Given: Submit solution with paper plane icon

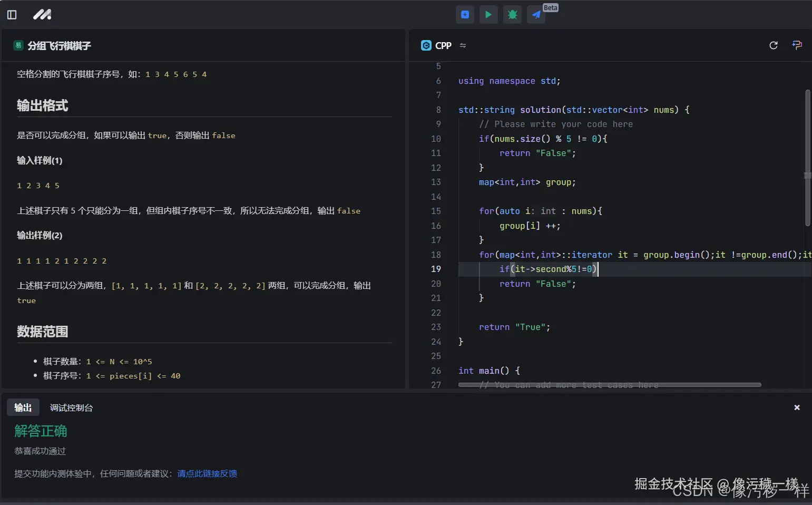Looking at the screenshot, I should click(536, 15).
